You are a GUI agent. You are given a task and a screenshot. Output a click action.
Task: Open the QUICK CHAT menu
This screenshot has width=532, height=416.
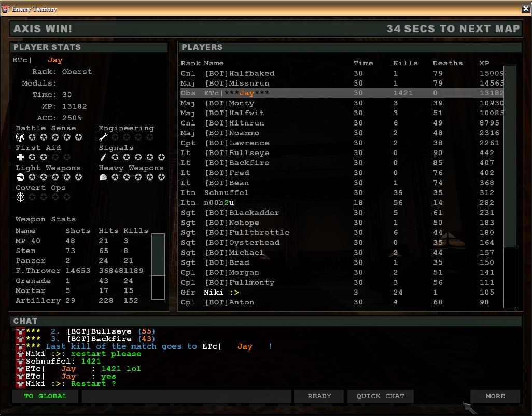(380, 396)
